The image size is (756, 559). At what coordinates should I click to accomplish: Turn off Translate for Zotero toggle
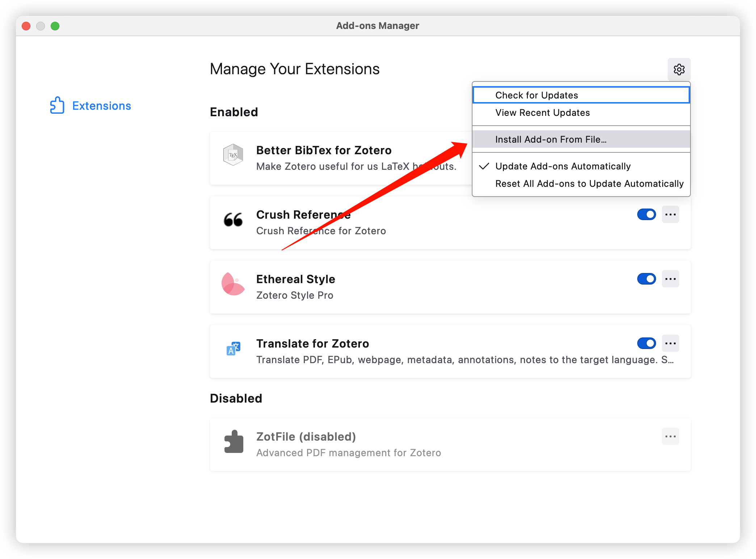[x=646, y=343]
